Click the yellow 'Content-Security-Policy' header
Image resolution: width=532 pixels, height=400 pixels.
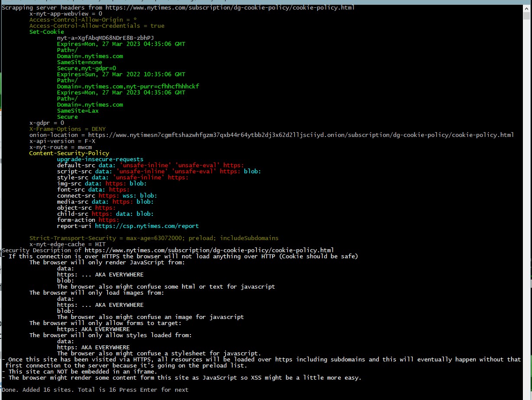69,153
